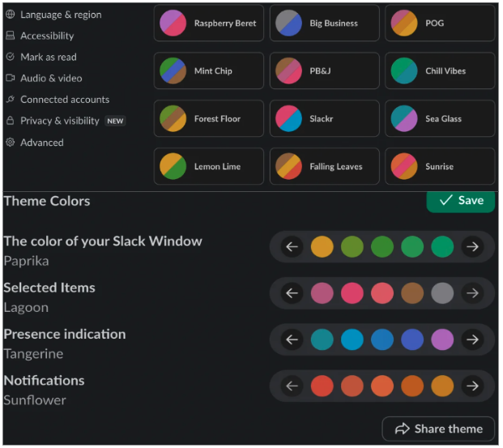Image resolution: width=503 pixels, height=448 pixels.
Task: Open Privacy & visibility settings
Action: point(60,121)
